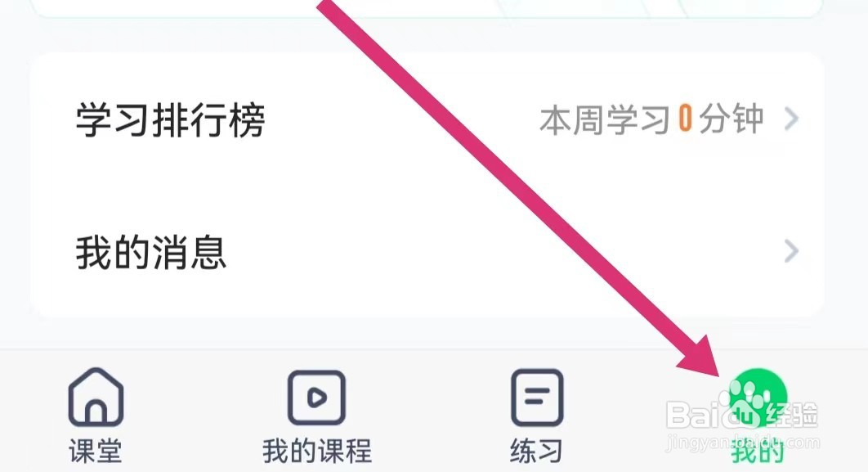The height and width of the screenshot is (472, 868).
Task: Open the 学习排行榜 ranking entry
Action: coord(427,119)
